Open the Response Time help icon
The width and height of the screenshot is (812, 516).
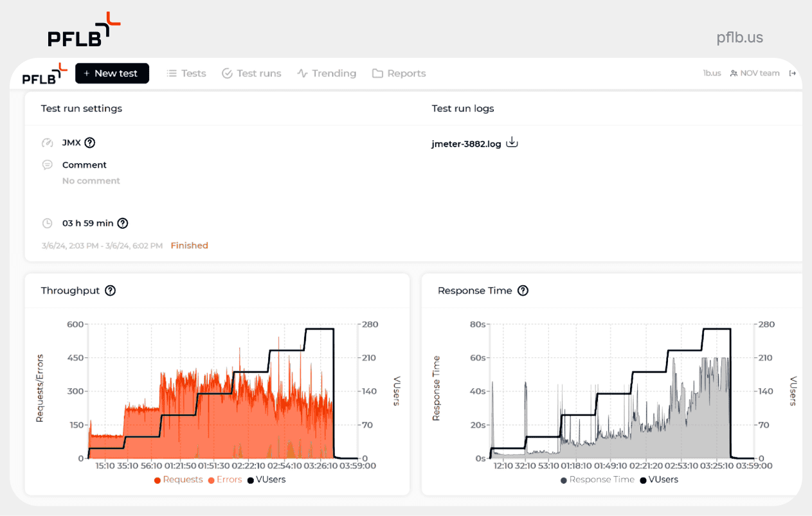click(x=523, y=290)
